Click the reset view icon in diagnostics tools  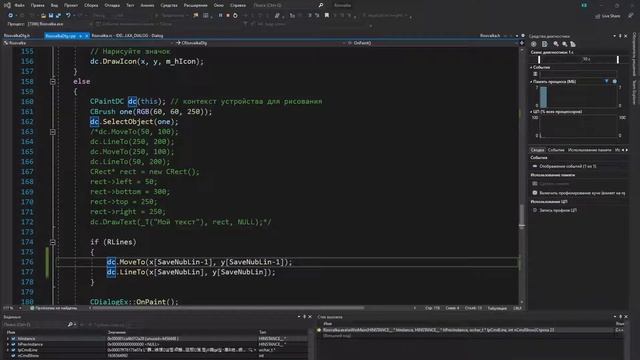[x=573, y=44]
